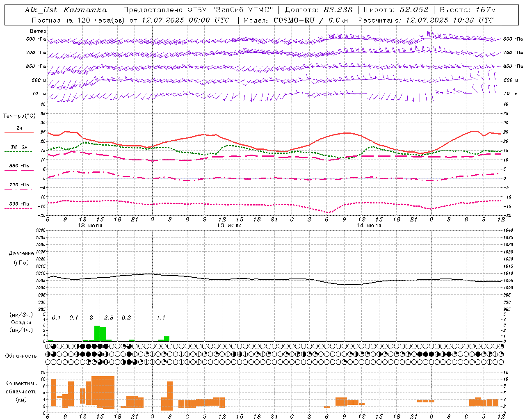Select the forecast start time 12.07.2025 06:00 UTC
This screenshot has height=420, width=525.
pos(185,20)
